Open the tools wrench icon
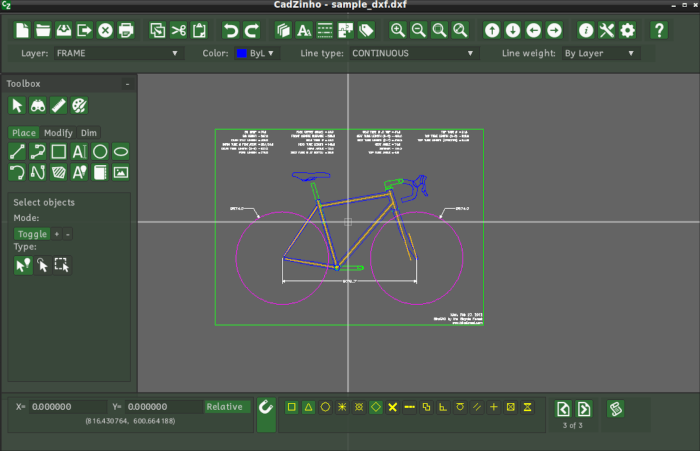The width and height of the screenshot is (700, 451). (x=607, y=30)
